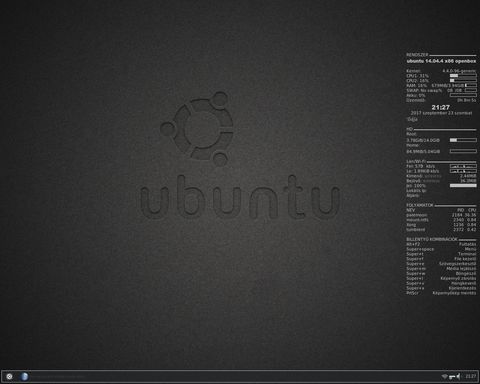
Task: Click the Xorg process row
Action: [441, 225]
